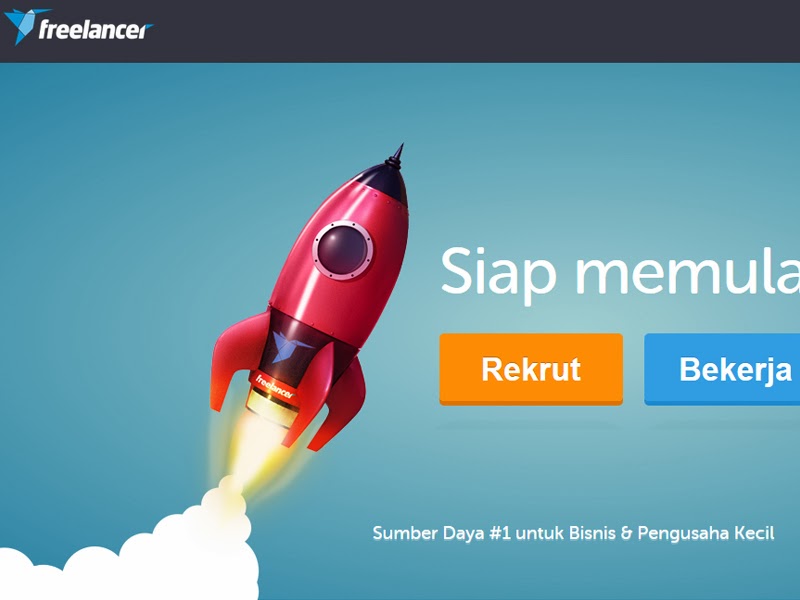The image size is (800, 600).
Task: Click the yellow exhaust flame under rocket
Action: 254,449
